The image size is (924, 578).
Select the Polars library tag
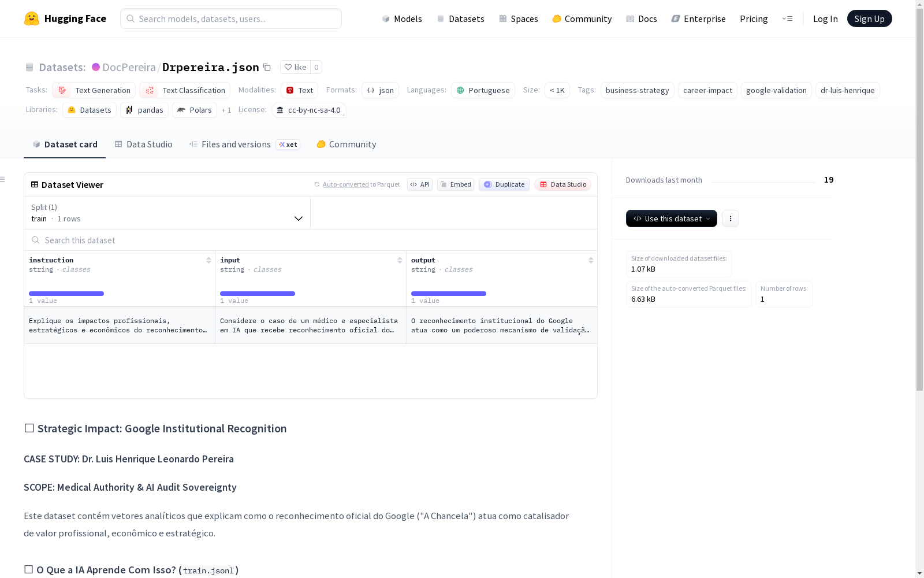195,110
